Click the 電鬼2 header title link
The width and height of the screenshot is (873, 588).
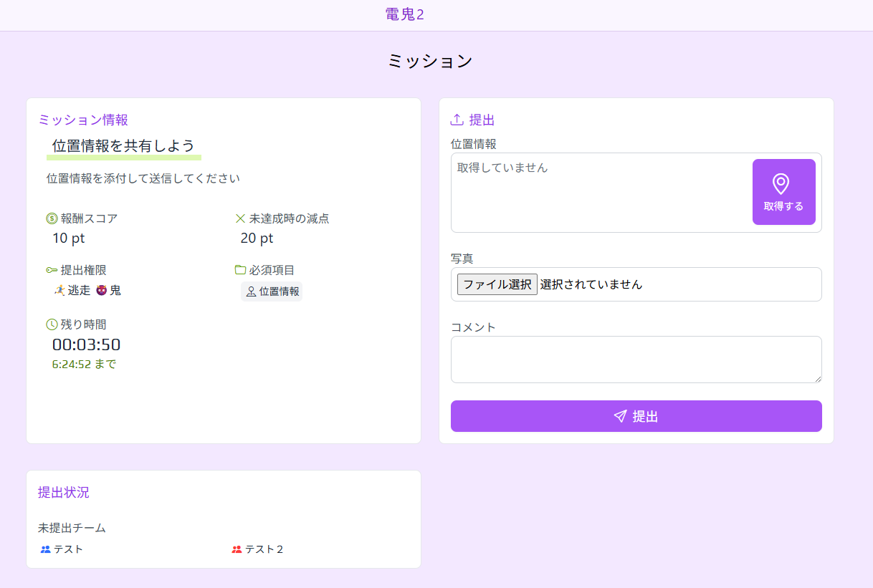pos(404,14)
